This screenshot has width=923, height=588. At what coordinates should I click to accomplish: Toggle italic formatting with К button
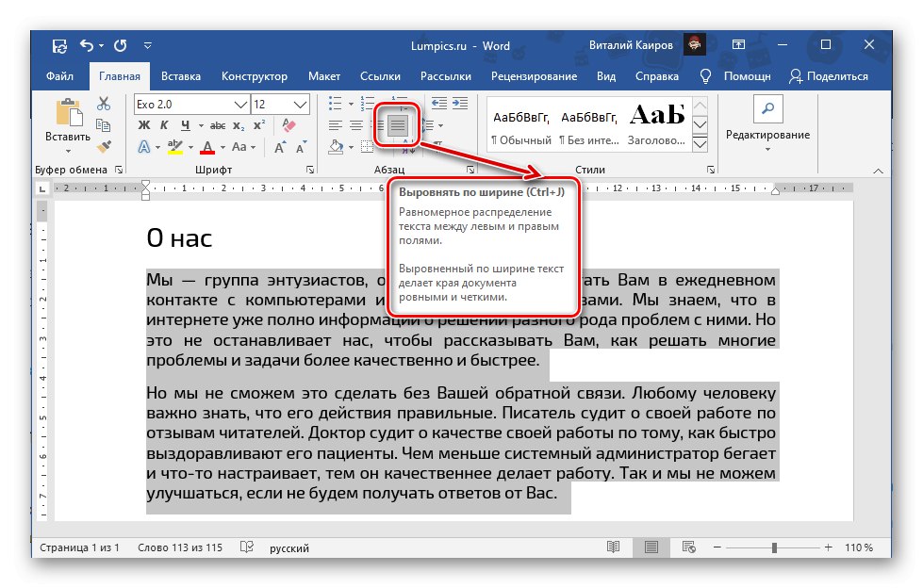(163, 125)
